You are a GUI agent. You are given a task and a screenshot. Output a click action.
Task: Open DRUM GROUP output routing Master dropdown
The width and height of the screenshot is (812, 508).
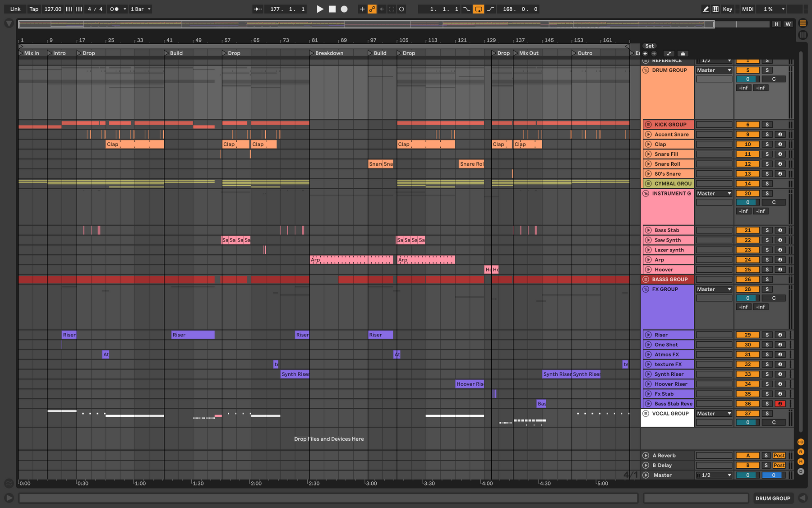point(714,70)
